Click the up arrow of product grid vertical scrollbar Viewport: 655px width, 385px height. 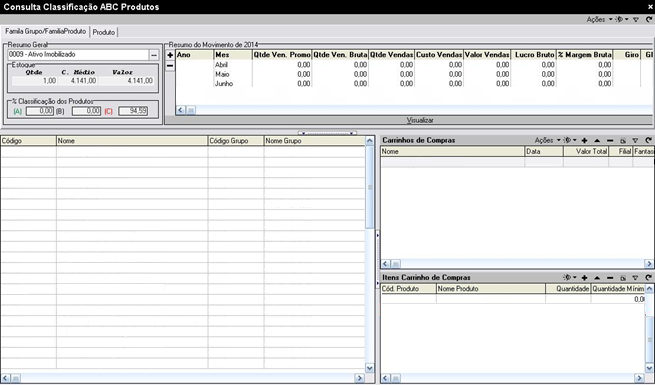pyautogui.click(x=370, y=141)
